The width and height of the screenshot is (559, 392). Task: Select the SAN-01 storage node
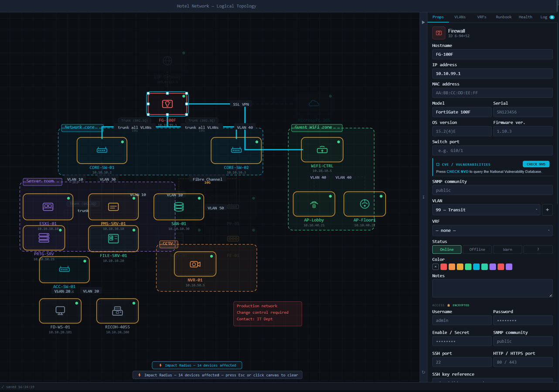[x=179, y=207]
